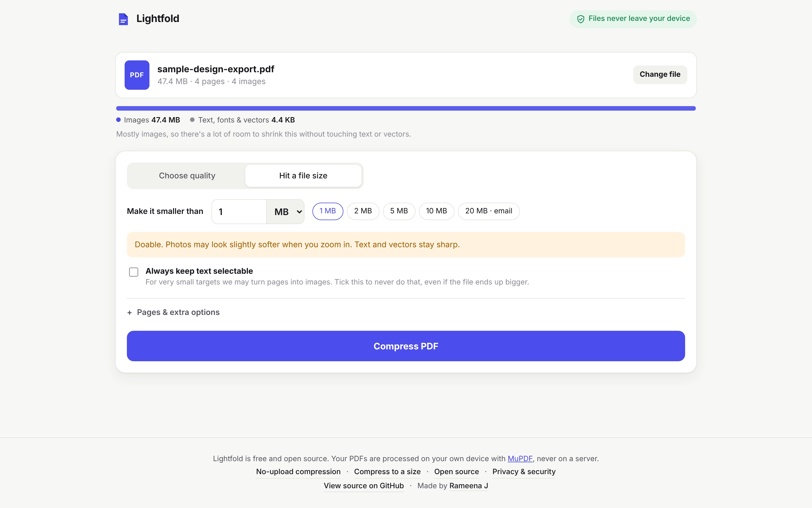This screenshot has width=812, height=508.
Task: Open the MB unit dropdown
Action: pos(285,212)
